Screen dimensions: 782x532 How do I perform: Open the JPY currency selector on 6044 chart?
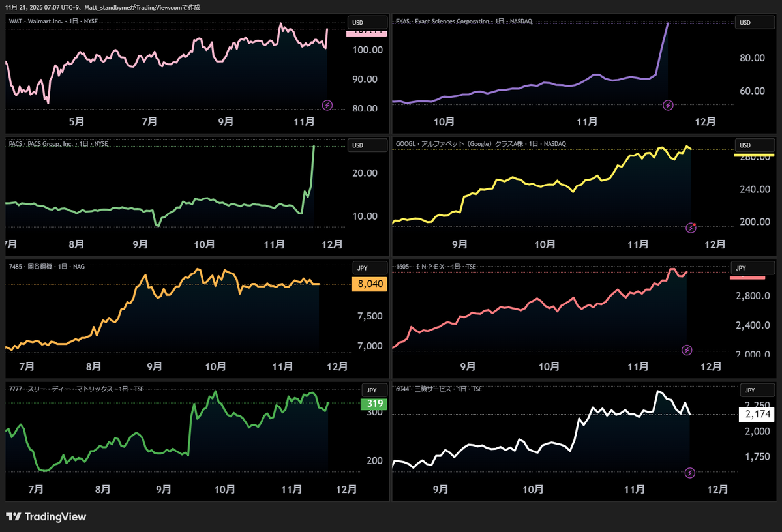[x=750, y=391]
